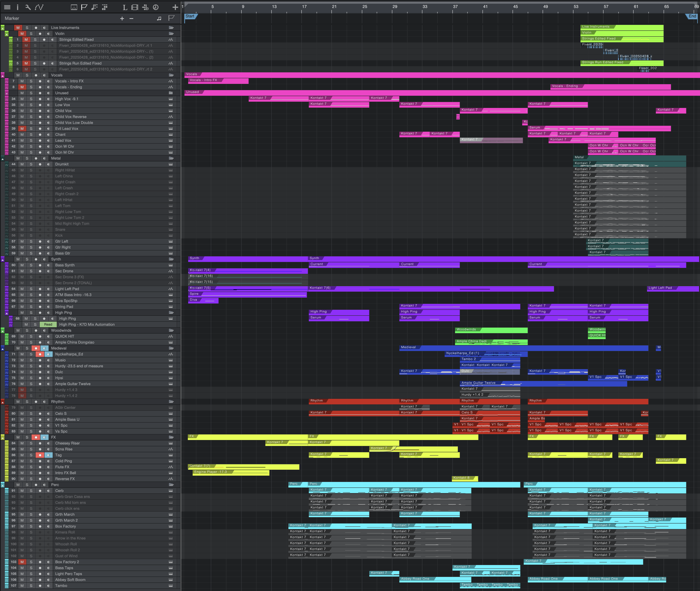Add a track with the plus icon
The height and width of the screenshot is (591, 700).
coord(175,7)
